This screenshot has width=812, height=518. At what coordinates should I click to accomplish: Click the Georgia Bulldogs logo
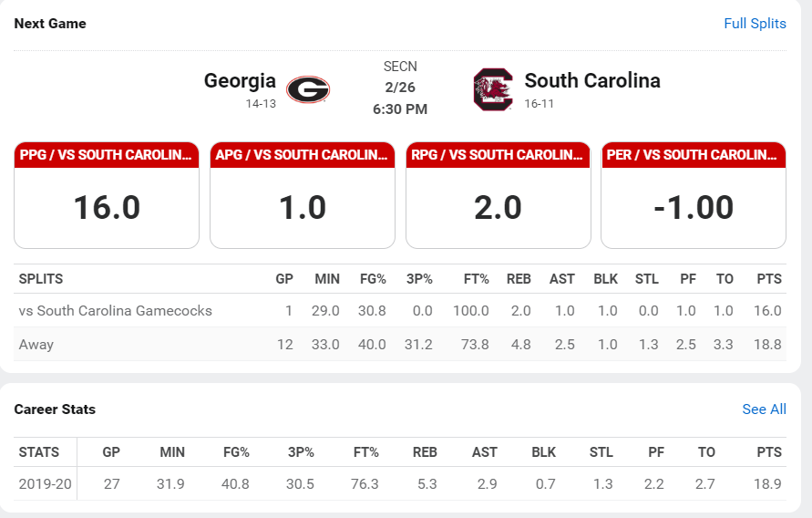pyautogui.click(x=308, y=89)
